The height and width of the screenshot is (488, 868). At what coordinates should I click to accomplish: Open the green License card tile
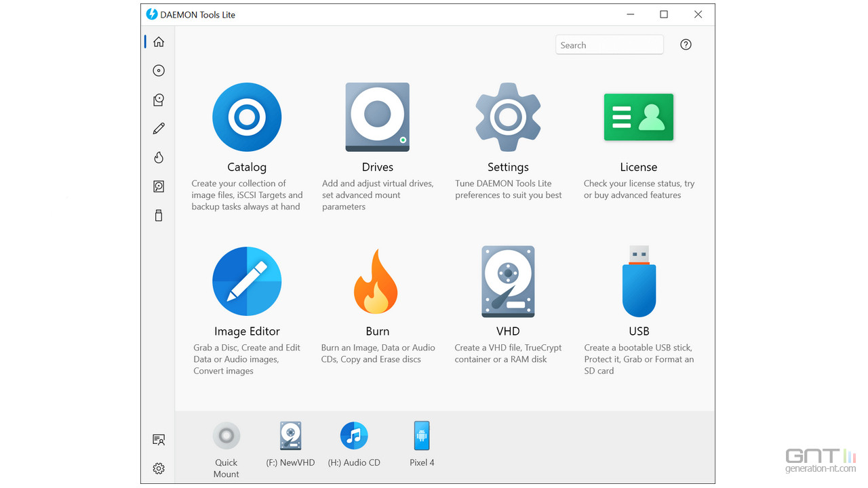tap(639, 117)
